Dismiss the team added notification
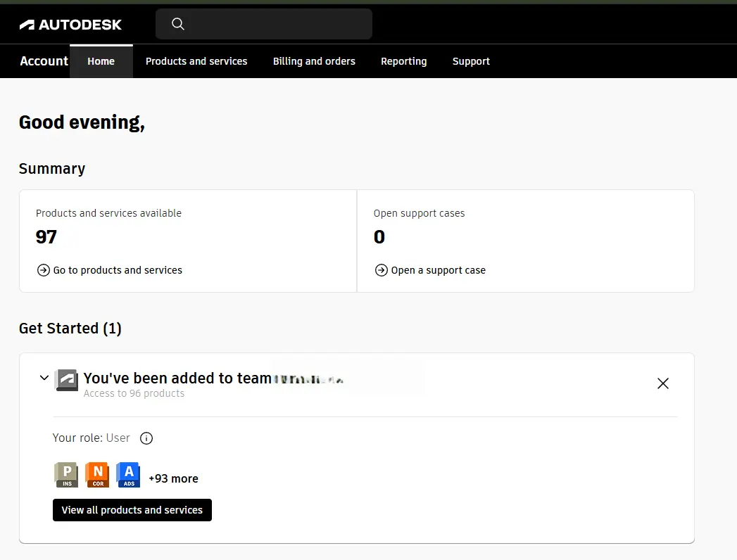This screenshot has height=560, width=737. click(x=662, y=383)
